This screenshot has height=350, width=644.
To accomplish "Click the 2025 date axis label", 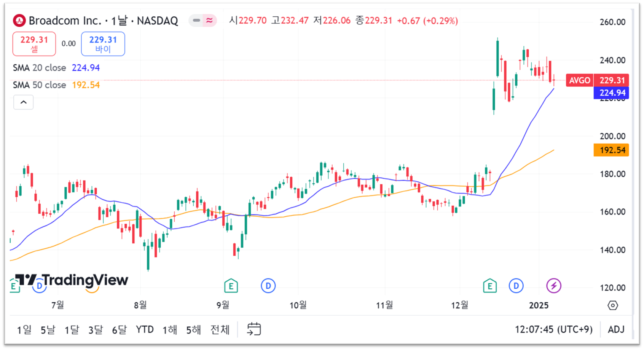I will (x=539, y=305).
